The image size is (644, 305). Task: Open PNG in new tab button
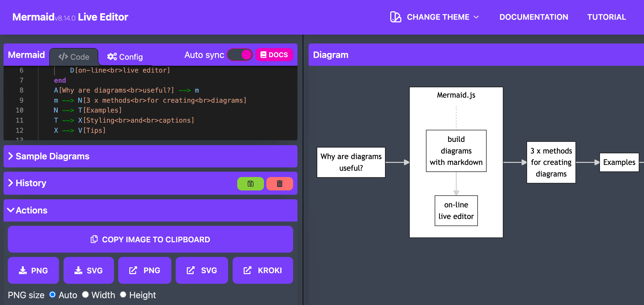(145, 270)
